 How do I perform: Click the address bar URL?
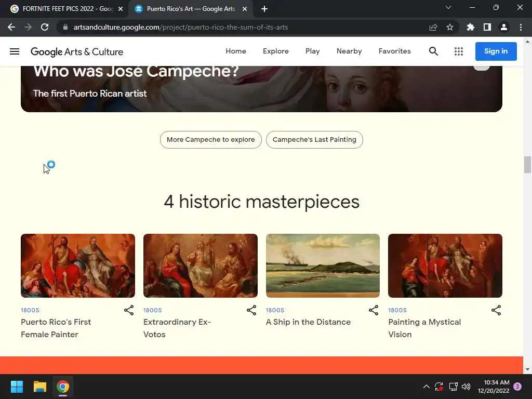[x=180, y=27]
